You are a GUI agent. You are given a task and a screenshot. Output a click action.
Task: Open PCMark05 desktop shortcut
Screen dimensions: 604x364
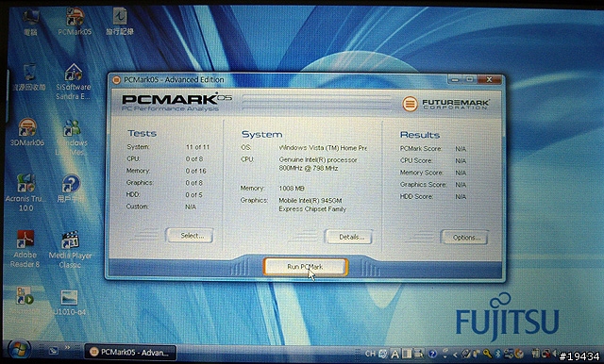(x=75, y=22)
